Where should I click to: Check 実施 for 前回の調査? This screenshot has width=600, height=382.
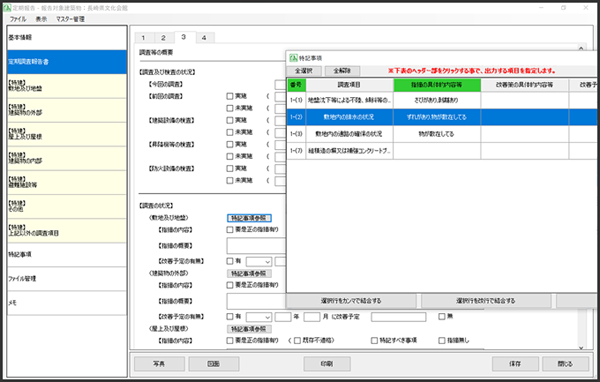click(x=230, y=96)
